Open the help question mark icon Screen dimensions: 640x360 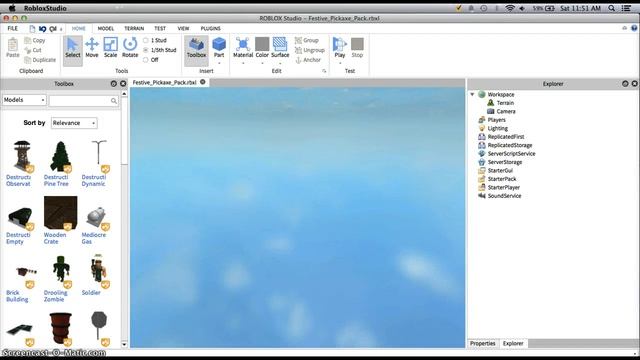coord(634,28)
